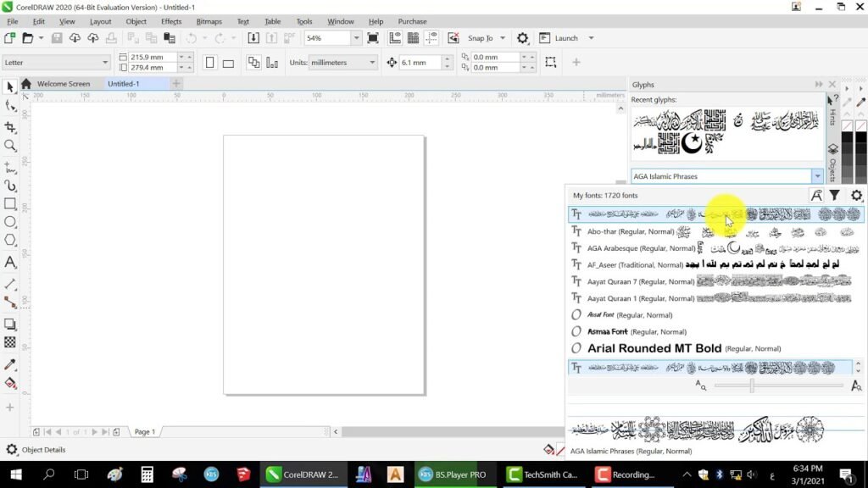Viewport: 868px width, 488px height.
Task: Open the File menu
Action: 12,21
